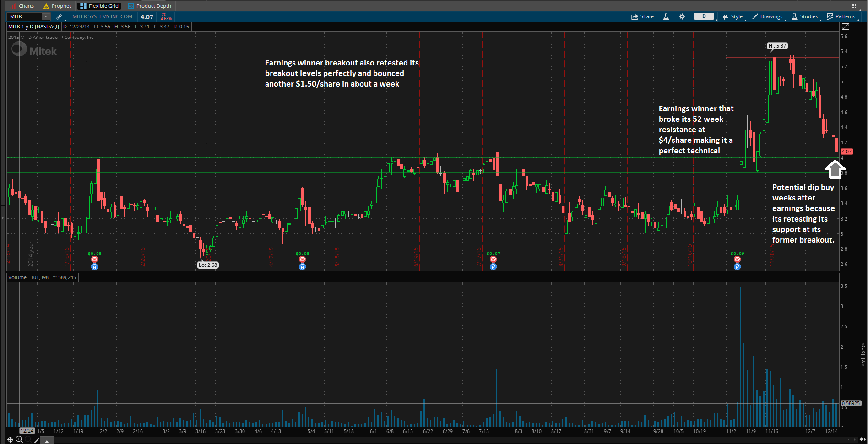This screenshot has width=868, height=444.
Task: Expand the Style menu
Action: 733,16
